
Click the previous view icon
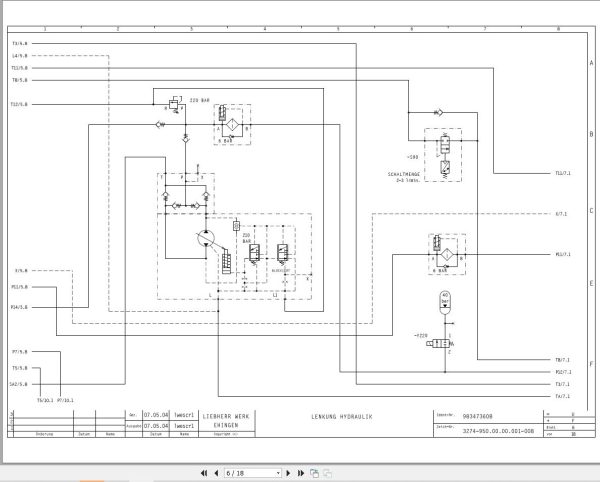pos(315,473)
